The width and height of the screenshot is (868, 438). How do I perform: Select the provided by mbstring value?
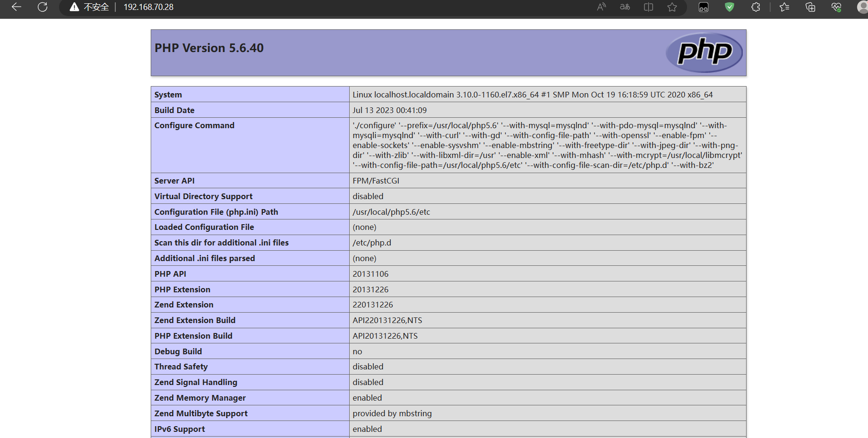[x=392, y=413]
